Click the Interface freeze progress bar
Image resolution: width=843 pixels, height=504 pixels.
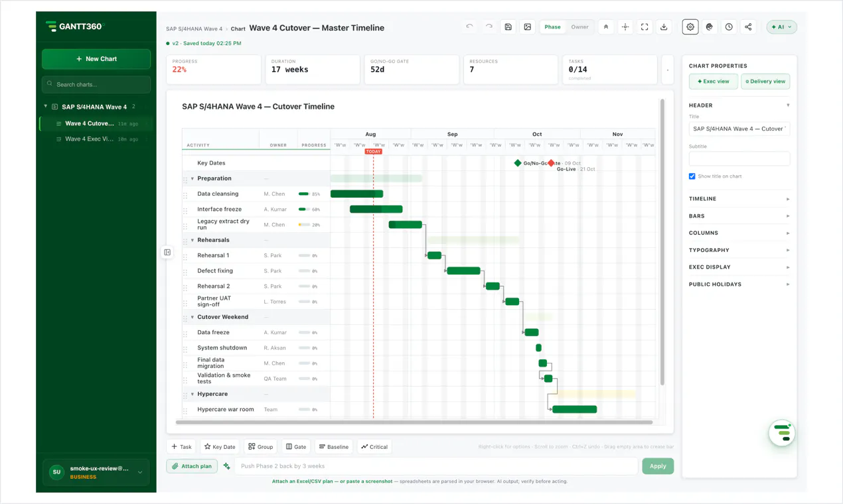304,210
